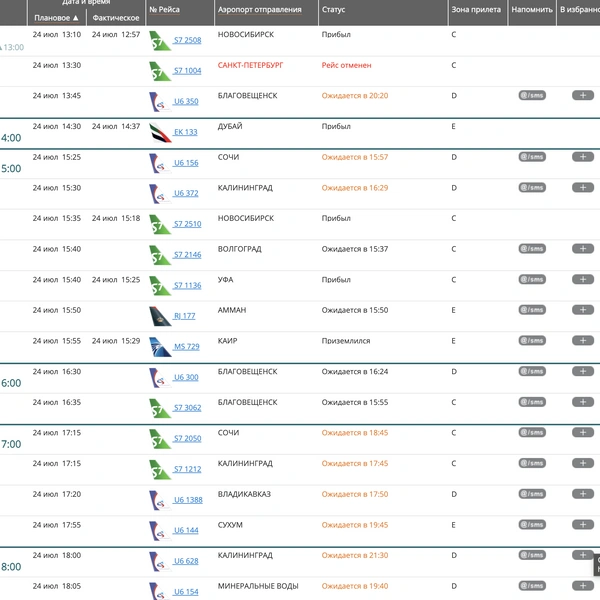Sort by Аэропорт отправления column header
This screenshot has height=600, width=600.
pos(259,10)
